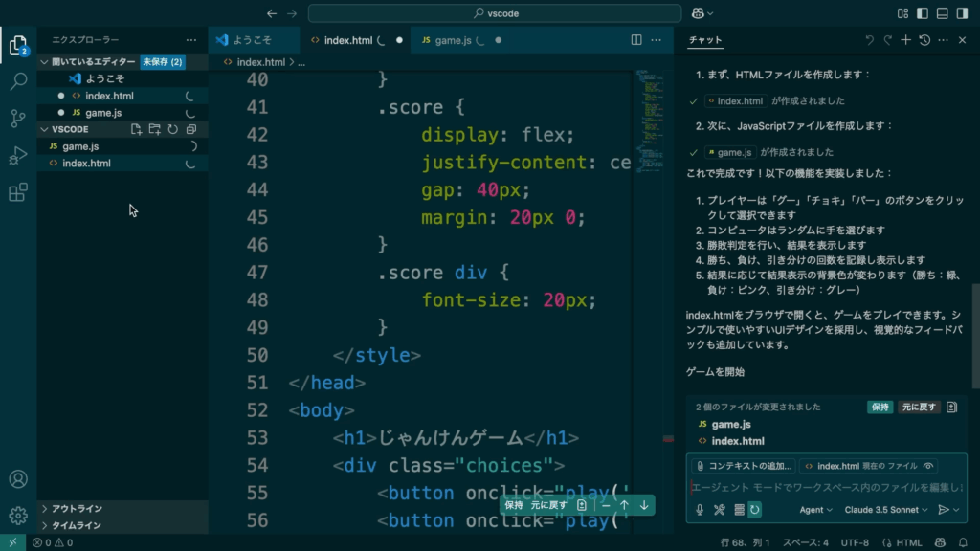Click the refresh explorer icon

point(173,129)
